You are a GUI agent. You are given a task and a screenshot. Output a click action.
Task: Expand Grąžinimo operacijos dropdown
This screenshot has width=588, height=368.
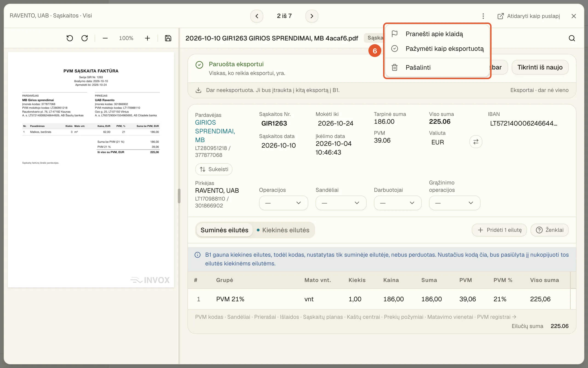coord(454,203)
